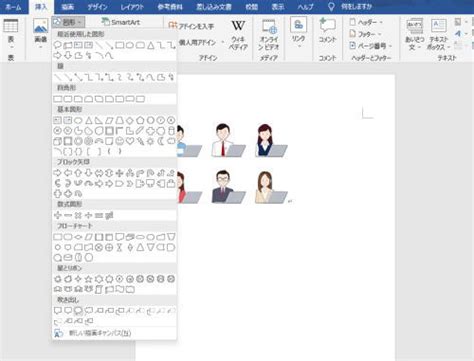Choose highlighted oval callout in 吹き出し section
This screenshot has height=361, width=474.
pos(78,311)
